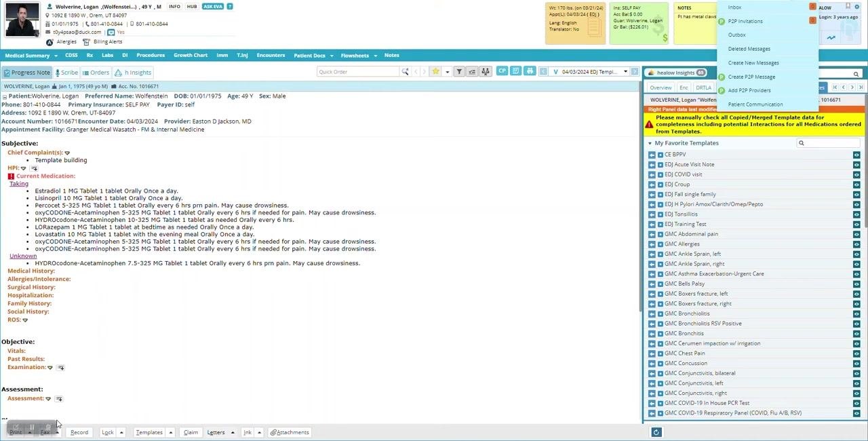Preview CE BPPV template eye icon
This screenshot has width=868, height=441.
(856, 155)
